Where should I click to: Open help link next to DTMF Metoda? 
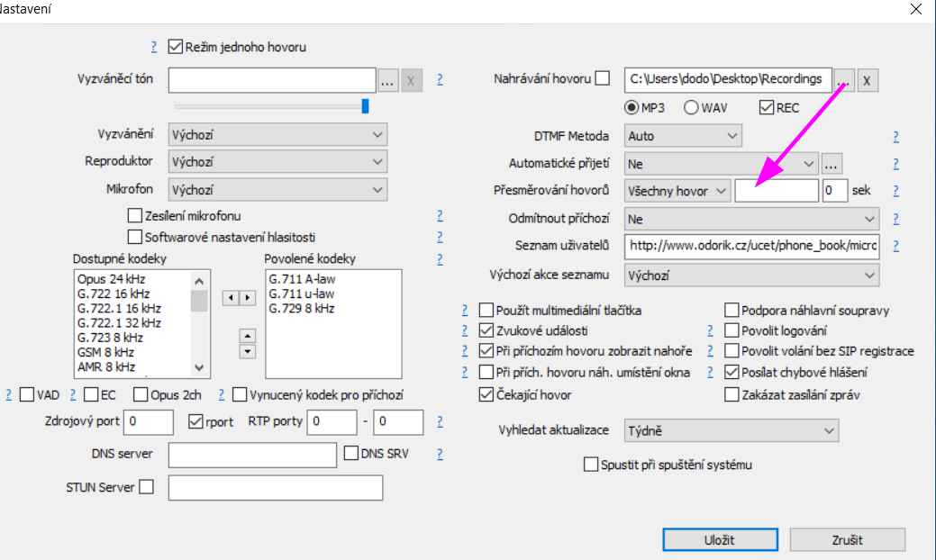click(x=895, y=137)
